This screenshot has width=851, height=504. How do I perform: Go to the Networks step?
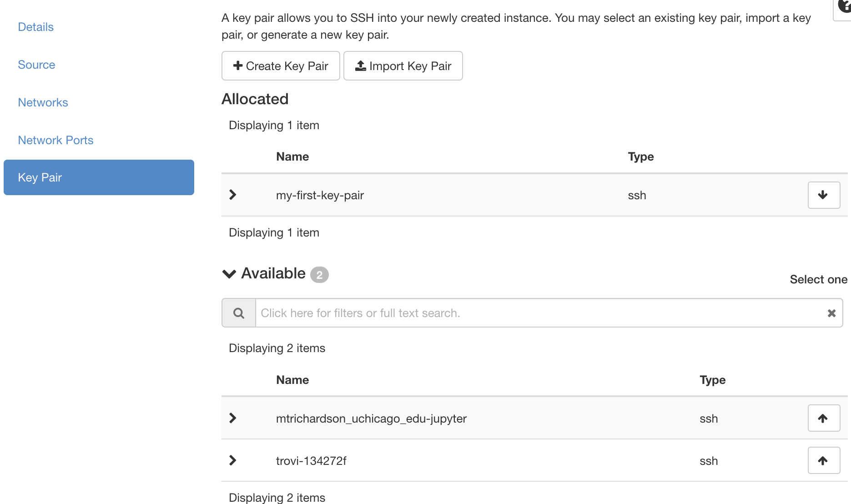click(43, 102)
